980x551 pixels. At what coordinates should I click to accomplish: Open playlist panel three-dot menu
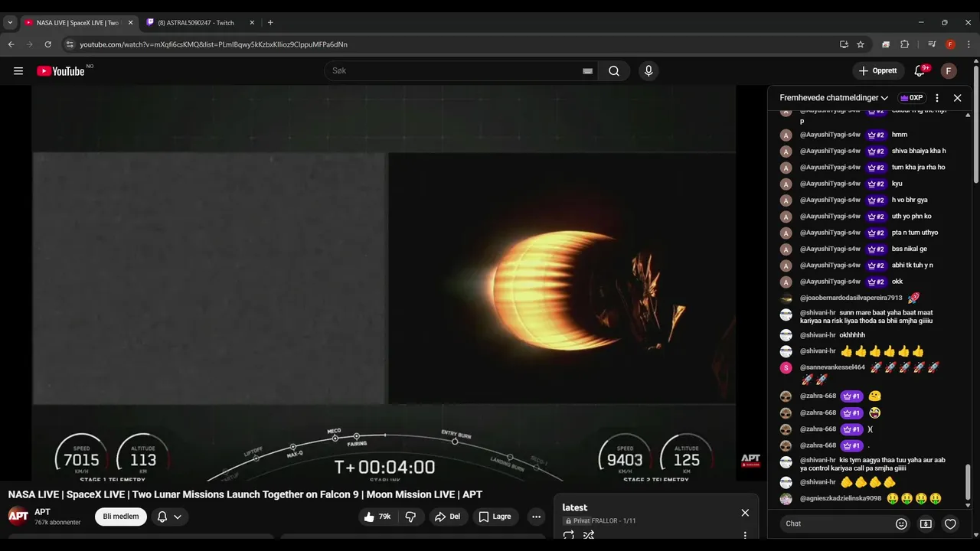pyautogui.click(x=745, y=536)
